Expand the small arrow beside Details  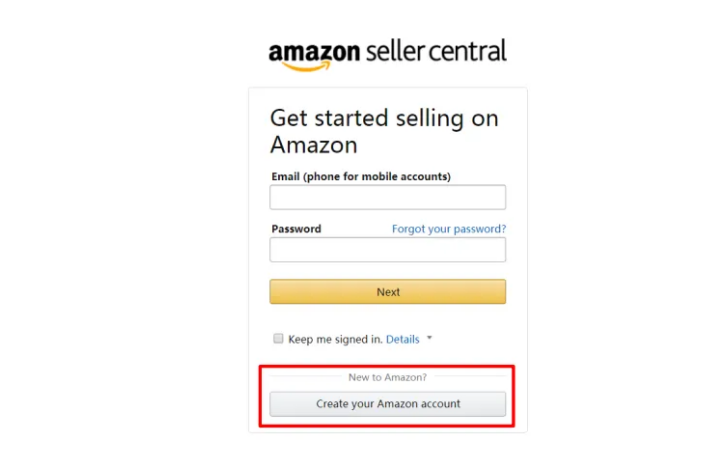[429, 338]
